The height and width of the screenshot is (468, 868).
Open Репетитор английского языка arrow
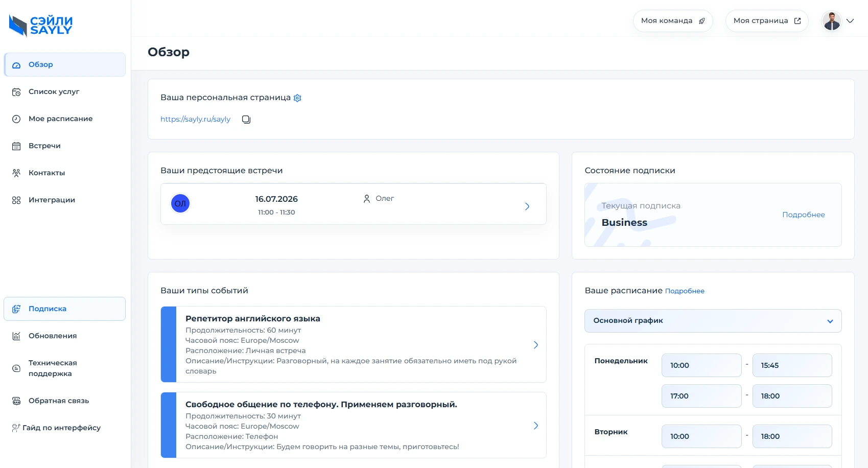point(536,345)
